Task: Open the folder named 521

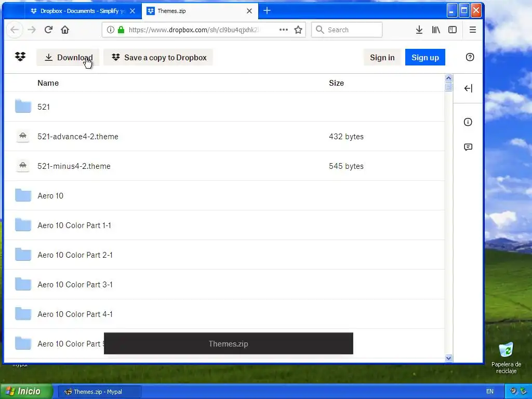Action: (x=44, y=107)
